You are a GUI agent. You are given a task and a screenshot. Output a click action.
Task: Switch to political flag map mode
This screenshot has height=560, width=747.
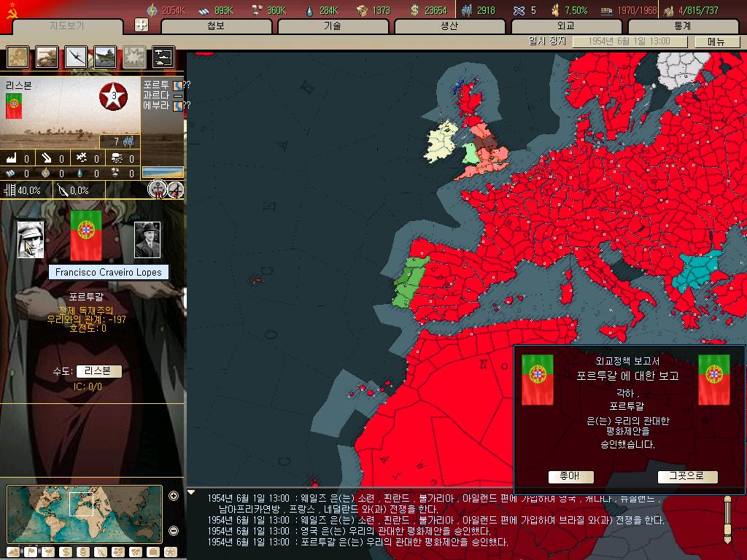coord(31,552)
